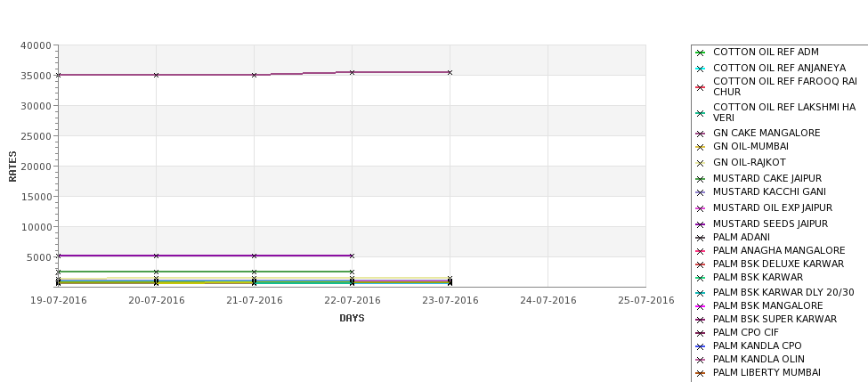Click the GN OIL-MUMBAI yellow legend marker
The height and width of the screenshot is (382, 868).
pos(700,147)
